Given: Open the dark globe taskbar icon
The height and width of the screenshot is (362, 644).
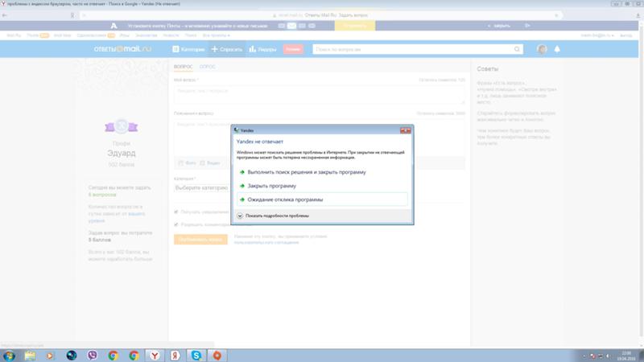Looking at the screenshot, I should pos(72,356).
